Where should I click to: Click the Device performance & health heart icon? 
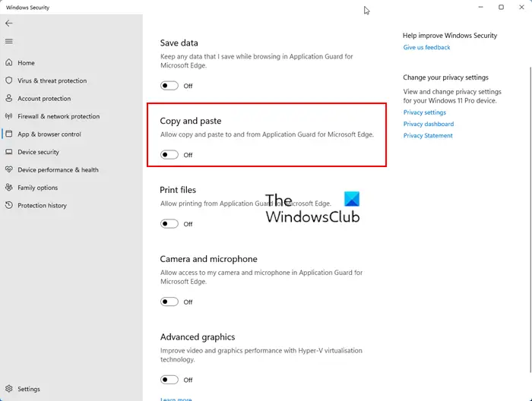coord(9,169)
